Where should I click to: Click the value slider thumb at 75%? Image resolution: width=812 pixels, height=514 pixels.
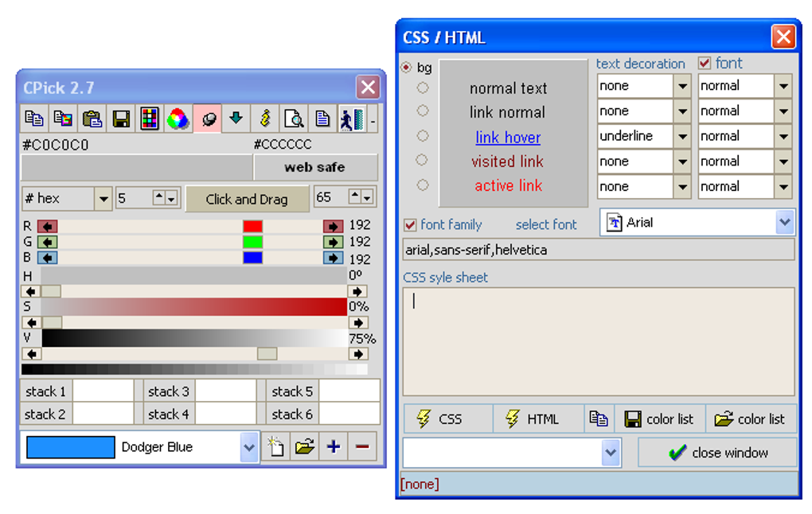267,354
